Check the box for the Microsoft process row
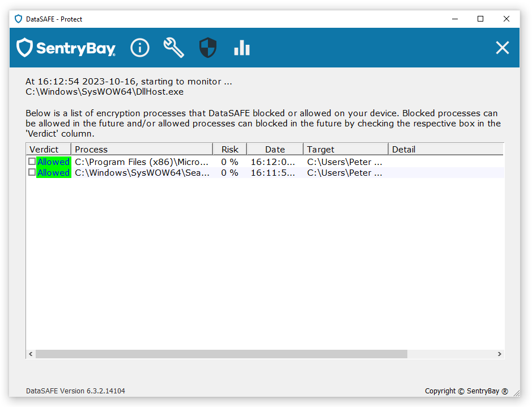Image resolution: width=532 pixels, height=407 pixels. 32,162
